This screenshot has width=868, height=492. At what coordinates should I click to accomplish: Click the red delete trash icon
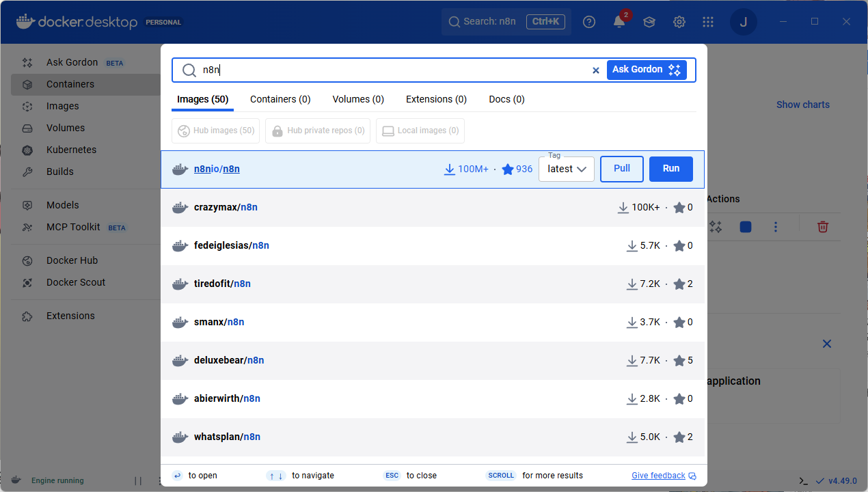point(824,227)
